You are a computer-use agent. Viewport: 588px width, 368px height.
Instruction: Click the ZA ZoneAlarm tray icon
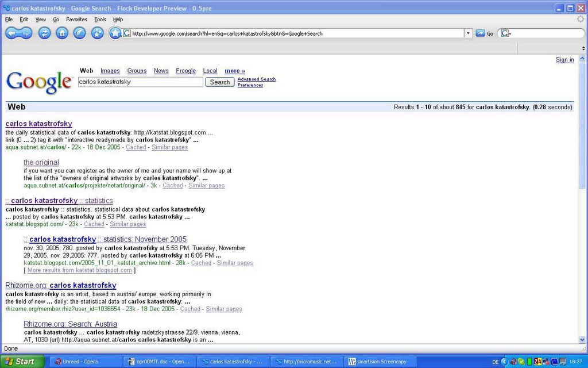(538, 362)
